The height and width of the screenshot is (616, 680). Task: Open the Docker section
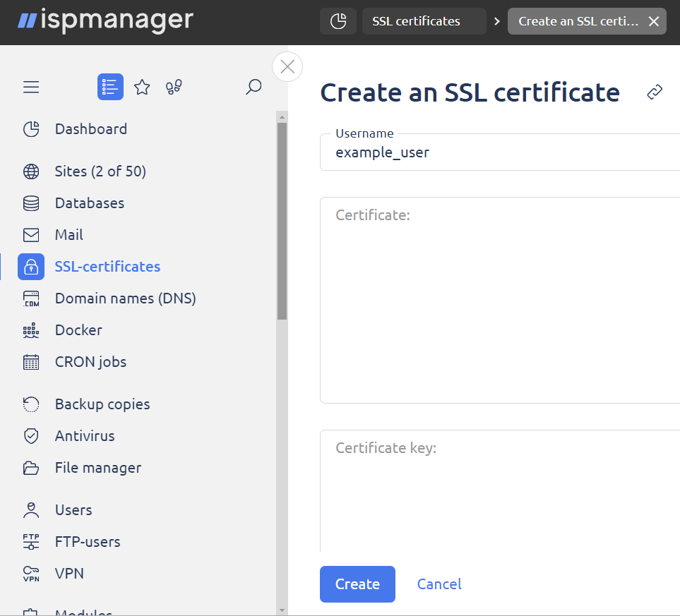[78, 330]
